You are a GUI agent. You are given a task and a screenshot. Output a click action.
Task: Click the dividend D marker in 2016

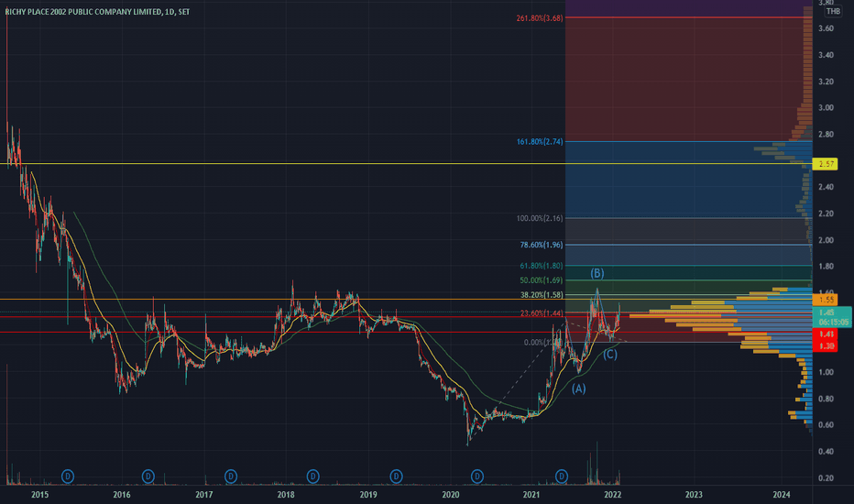[x=148, y=477]
